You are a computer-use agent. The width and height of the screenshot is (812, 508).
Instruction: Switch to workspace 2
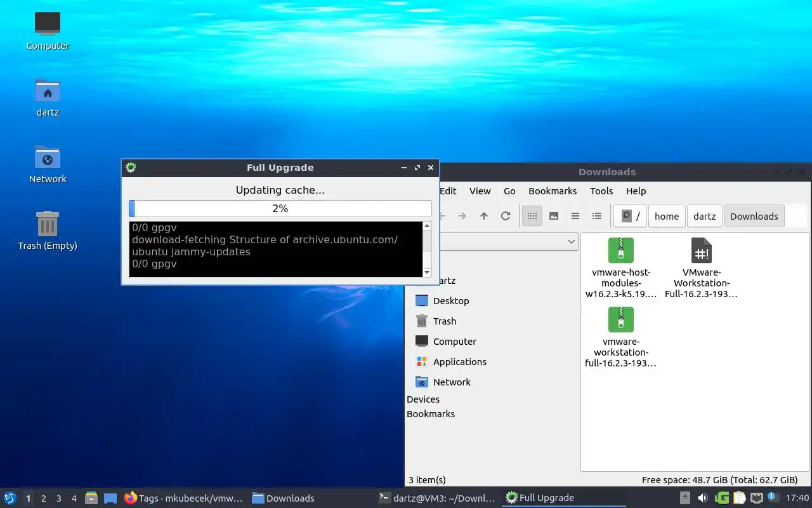coord(43,498)
